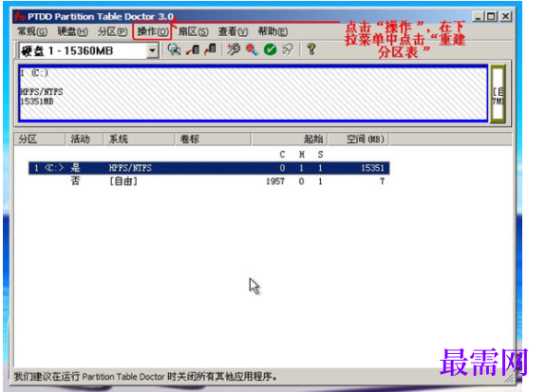Click the red magnifier search icon
546x392 pixels.
[x=252, y=49]
